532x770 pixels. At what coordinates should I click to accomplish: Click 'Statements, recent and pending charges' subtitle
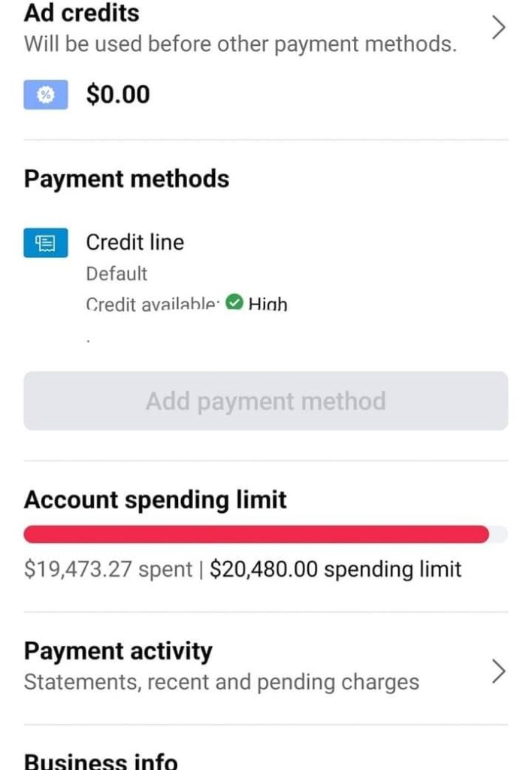tap(221, 682)
